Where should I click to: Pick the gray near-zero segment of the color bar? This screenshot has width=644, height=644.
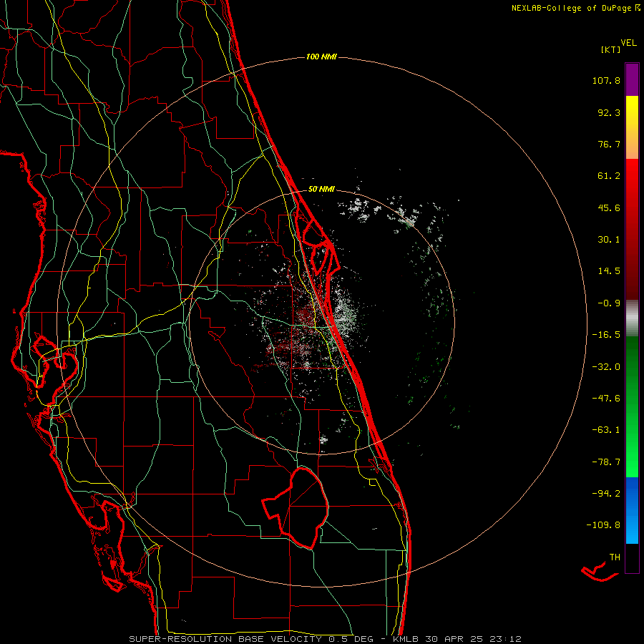click(x=632, y=318)
